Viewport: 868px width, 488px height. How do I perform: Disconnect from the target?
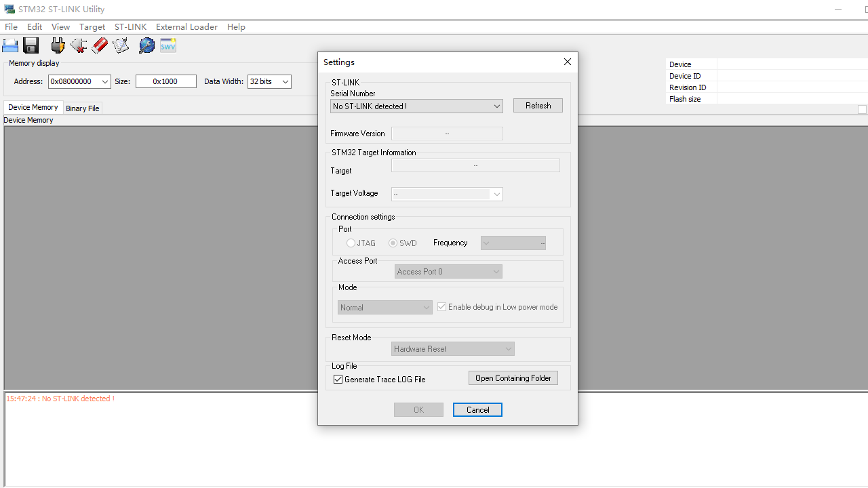[x=79, y=45]
